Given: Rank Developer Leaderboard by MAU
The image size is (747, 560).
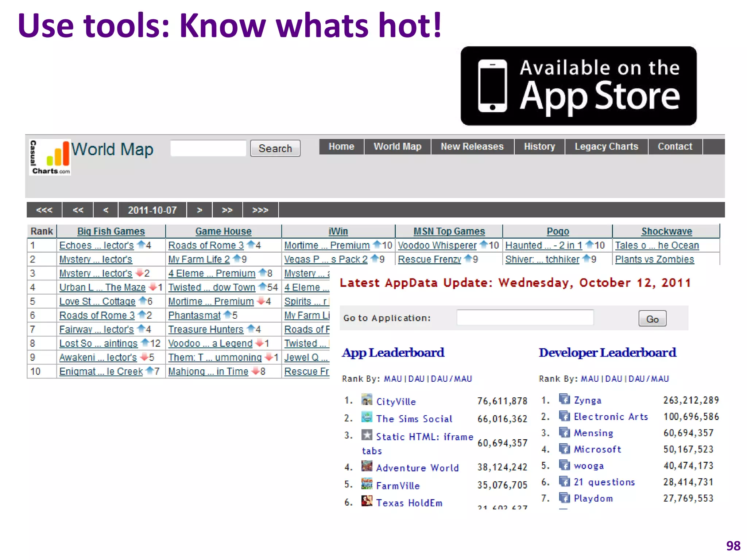Looking at the screenshot, I should coord(590,379).
